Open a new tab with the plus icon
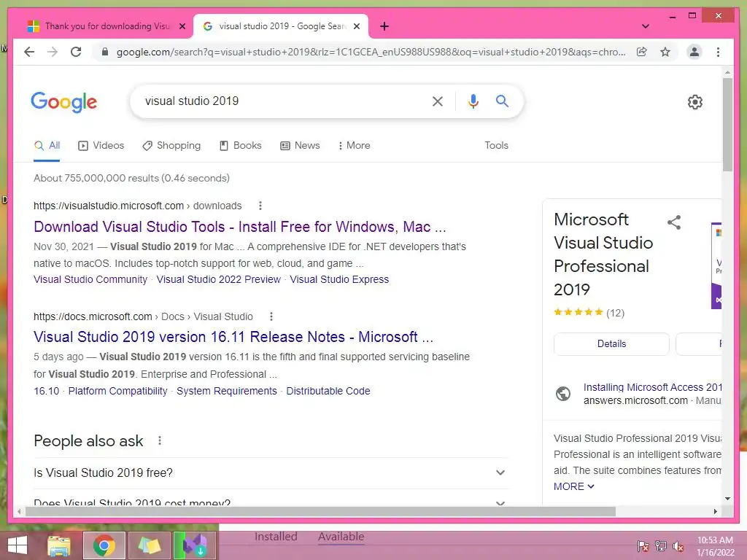 (x=384, y=26)
